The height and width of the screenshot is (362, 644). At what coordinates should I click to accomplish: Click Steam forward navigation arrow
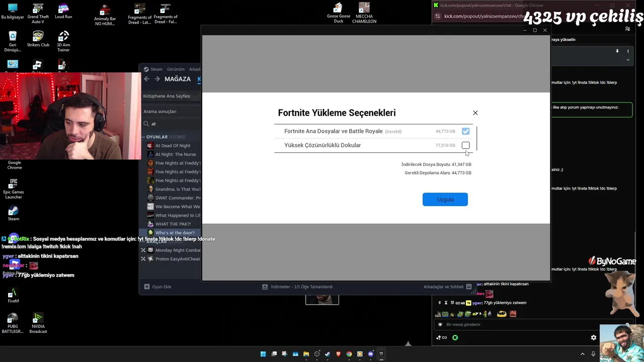(x=157, y=79)
